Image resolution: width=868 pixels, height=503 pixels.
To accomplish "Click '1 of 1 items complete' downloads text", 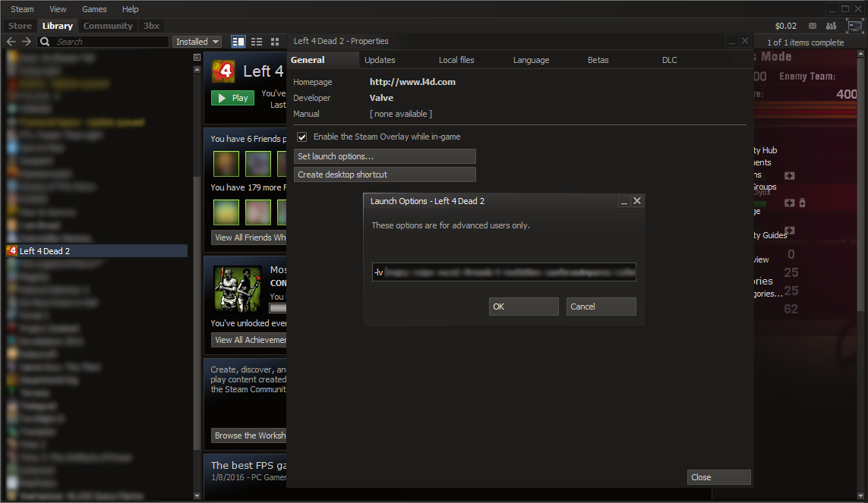I will click(806, 42).
